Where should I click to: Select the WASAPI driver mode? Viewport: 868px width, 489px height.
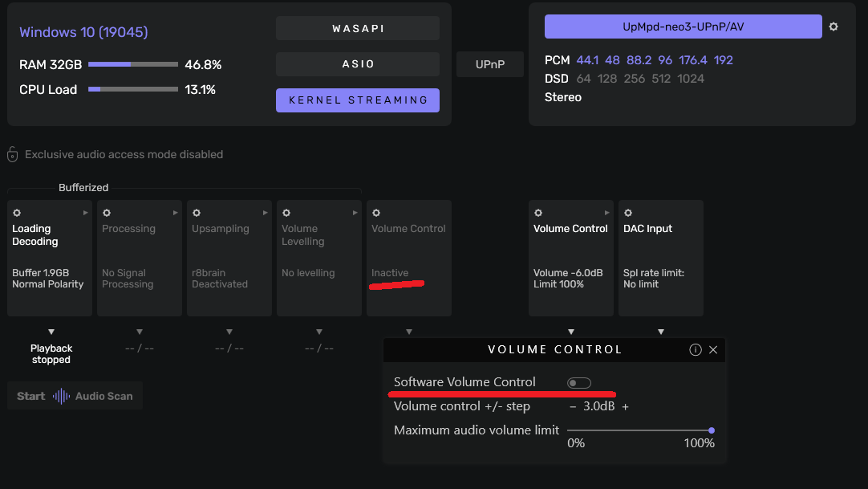(x=358, y=28)
